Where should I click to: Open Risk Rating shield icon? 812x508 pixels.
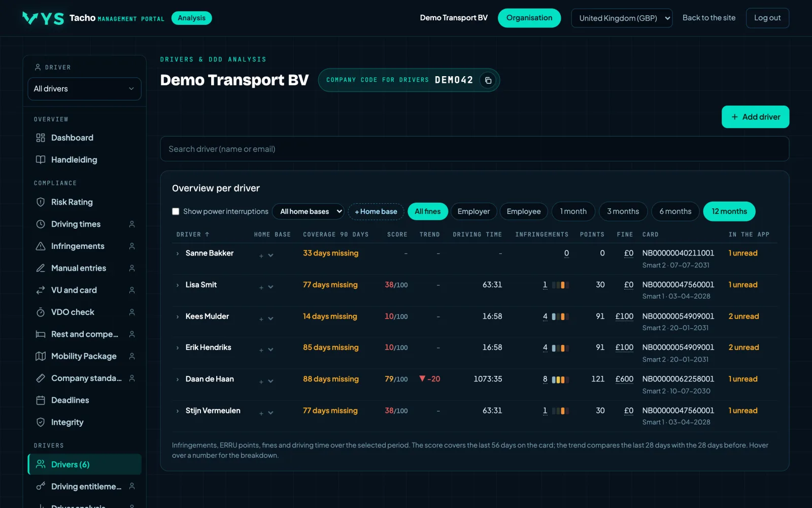pyautogui.click(x=41, y=202)
